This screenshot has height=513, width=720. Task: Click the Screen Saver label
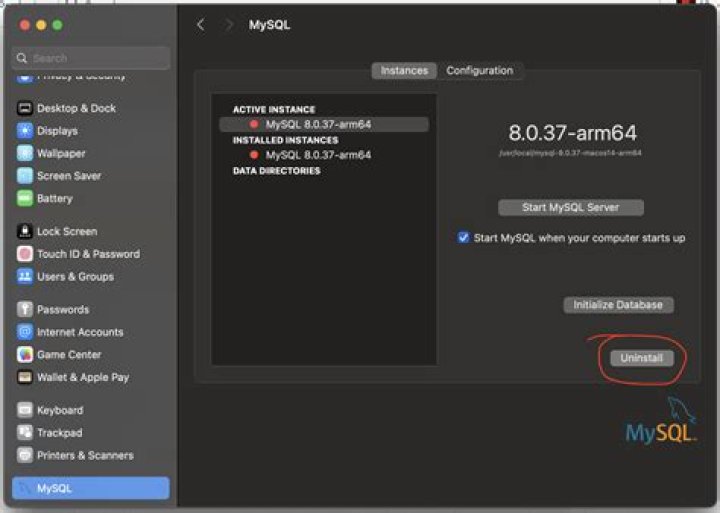pyautogui.click(x=69, y=176)
